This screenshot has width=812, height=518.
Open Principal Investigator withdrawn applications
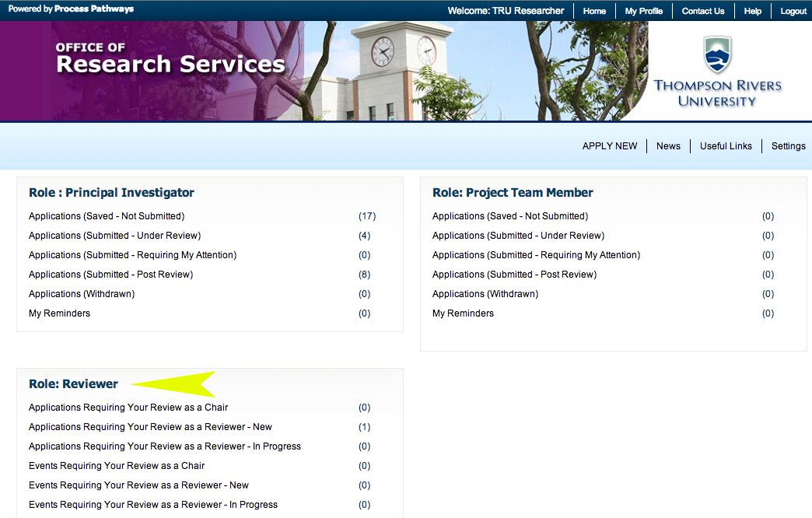pos(82,294)
